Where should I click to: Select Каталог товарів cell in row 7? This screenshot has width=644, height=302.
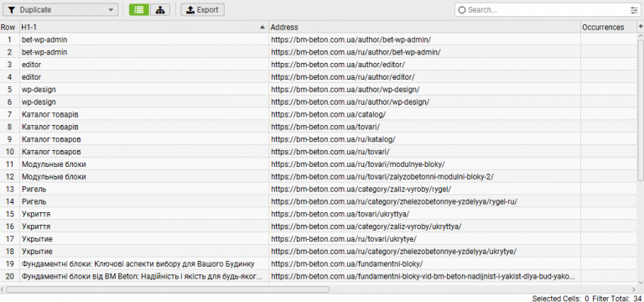point(143,114)
